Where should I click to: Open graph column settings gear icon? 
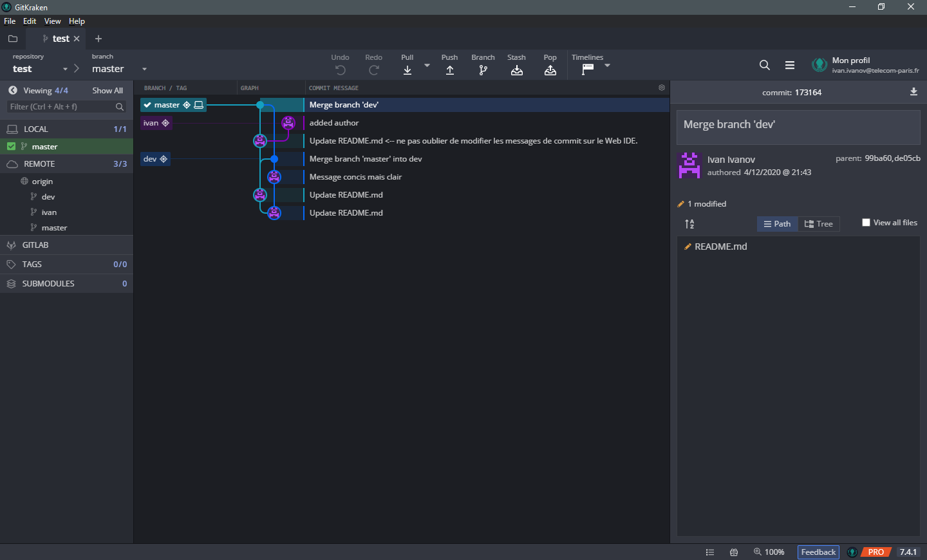click(x=662, y=88)
